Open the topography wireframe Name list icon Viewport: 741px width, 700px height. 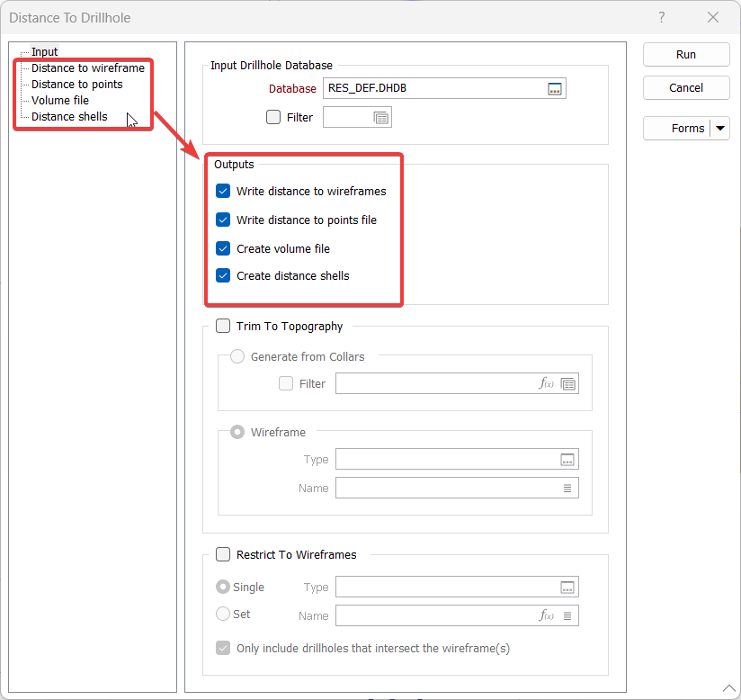pyautogui.click(x=567, y=489)
